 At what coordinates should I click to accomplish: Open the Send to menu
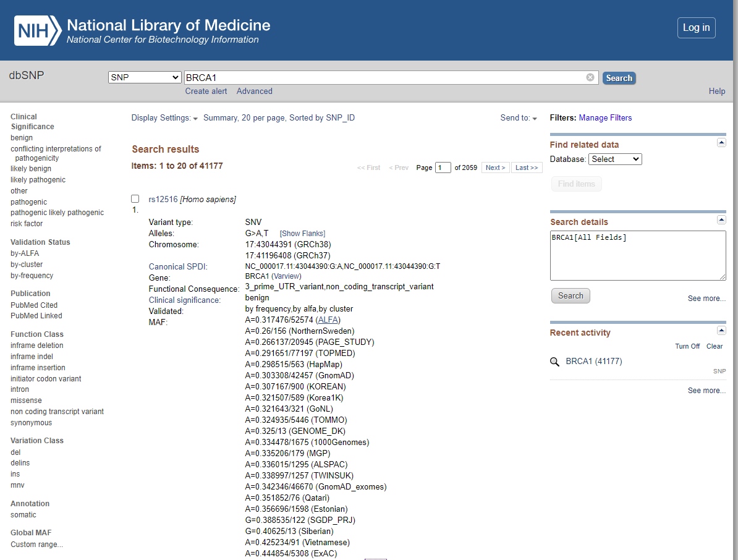click(519, 118)
